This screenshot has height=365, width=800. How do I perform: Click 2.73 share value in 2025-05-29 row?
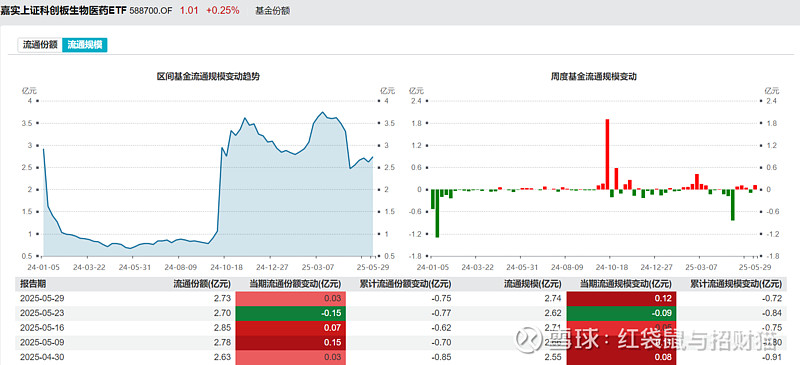click(x=222, y=298)
